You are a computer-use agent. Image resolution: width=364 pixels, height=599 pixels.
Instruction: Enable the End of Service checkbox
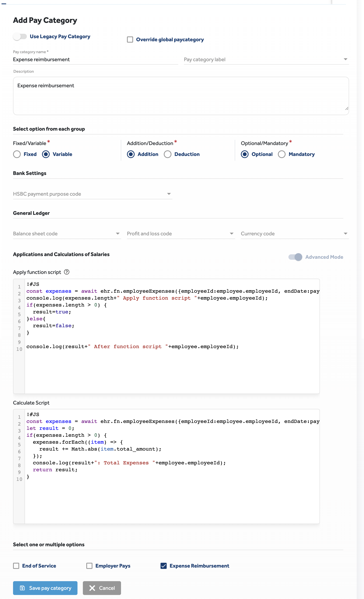(x=16, y=566)
